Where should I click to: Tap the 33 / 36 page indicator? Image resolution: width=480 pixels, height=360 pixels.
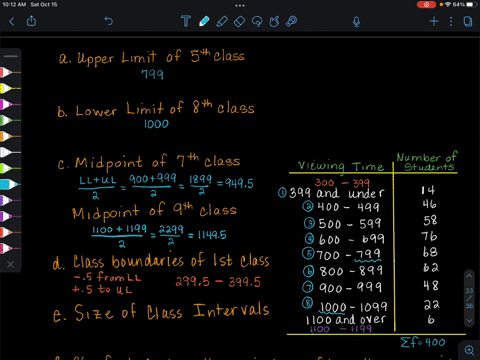469,298
